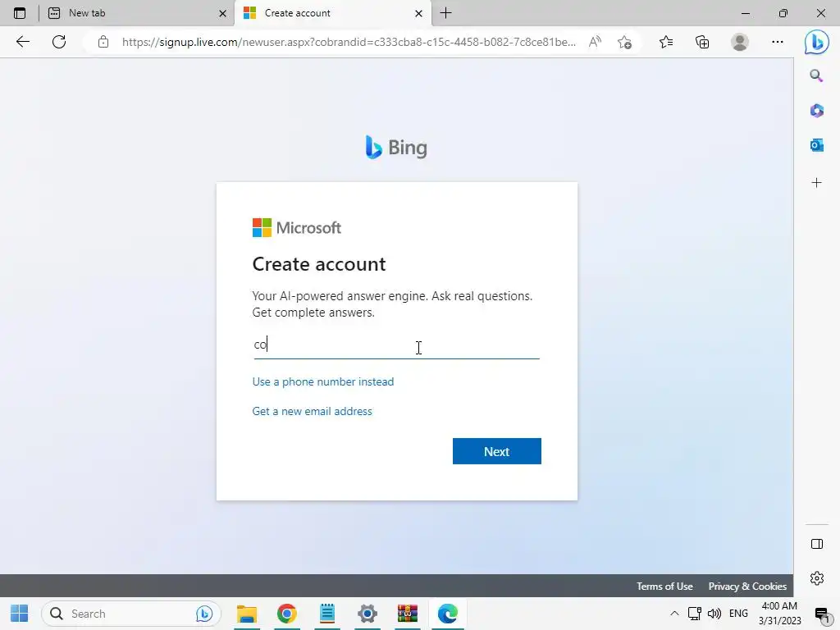Click the signup.live.com address bar URL
The height and width of the screenshot is (630, 840).
point(349,42)
